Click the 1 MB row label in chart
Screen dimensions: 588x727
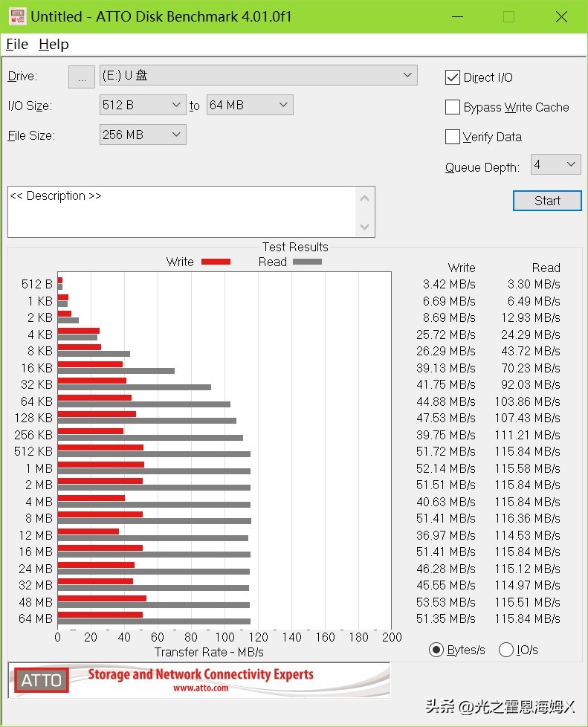click(x=39, y=468)
